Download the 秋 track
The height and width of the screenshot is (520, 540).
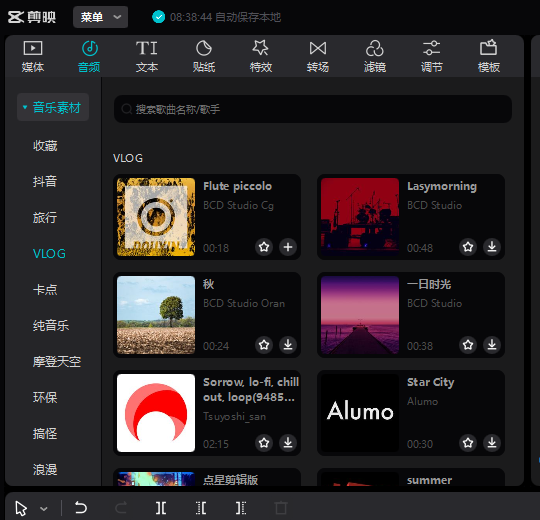coord(288,345)
